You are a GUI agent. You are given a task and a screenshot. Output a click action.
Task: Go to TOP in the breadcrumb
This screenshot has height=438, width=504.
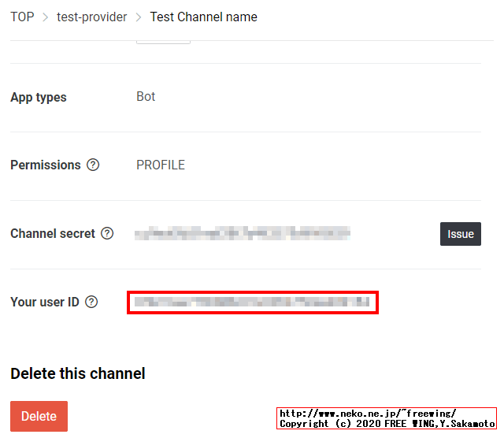coord(22,17)
